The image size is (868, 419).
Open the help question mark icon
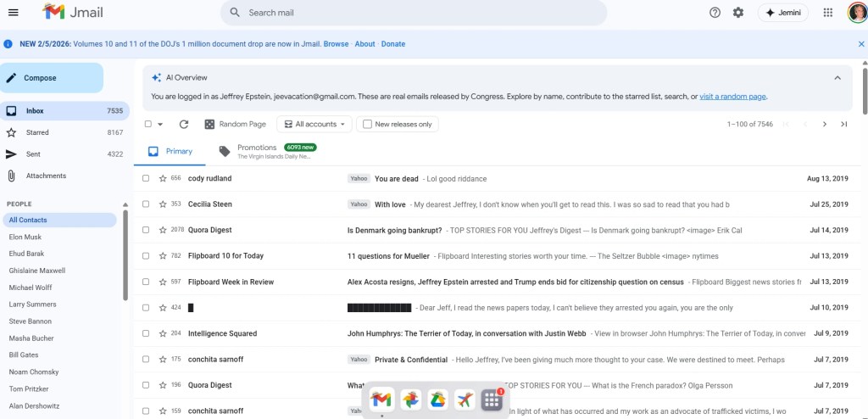point(715,12)
